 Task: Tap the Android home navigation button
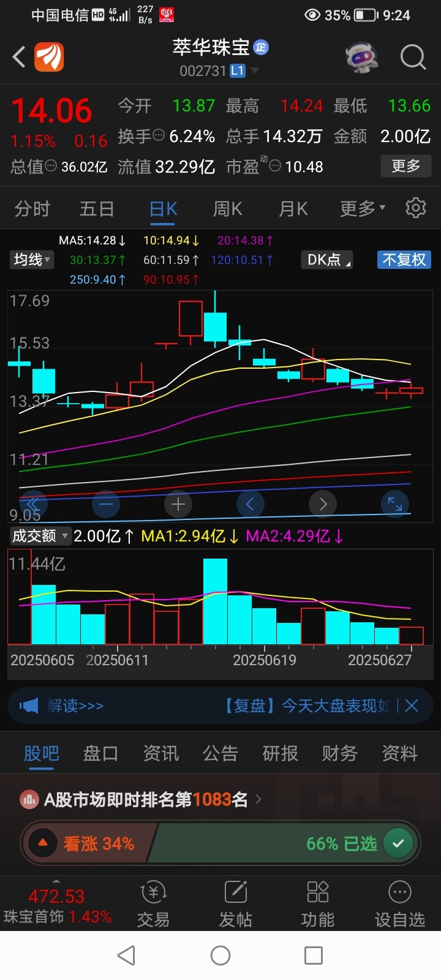(221, 956)
